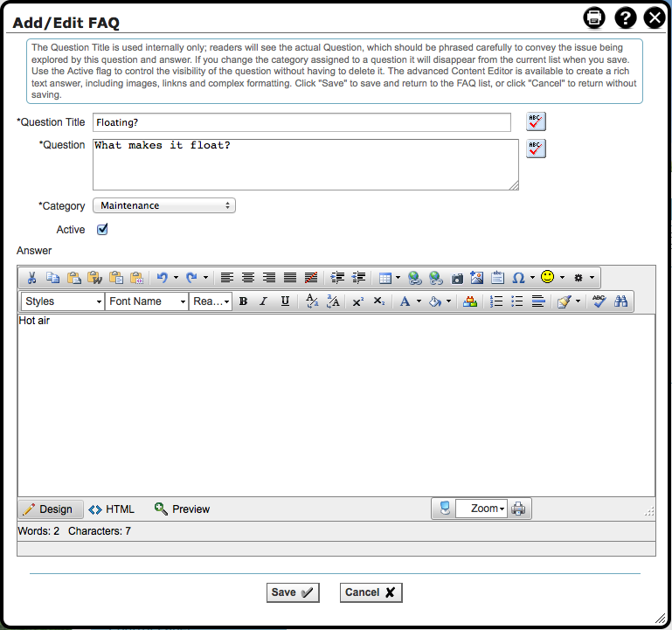Click the Cancel button
The width and height of the screenshot is (672, 630).
[x=371, y=592]
